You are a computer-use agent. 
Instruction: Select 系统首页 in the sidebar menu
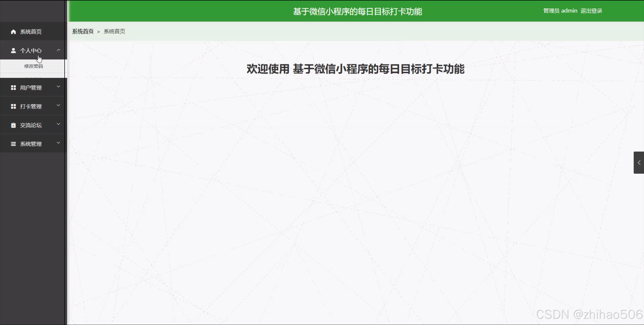tap(31, 32)
